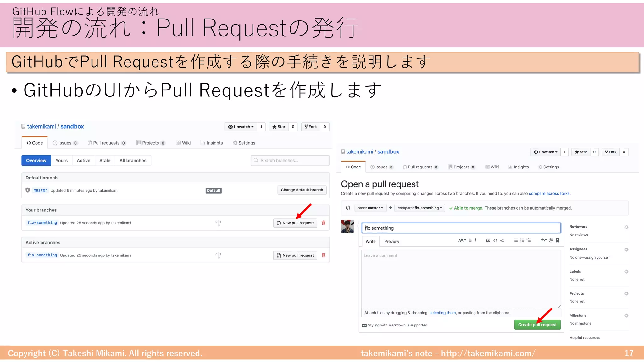Image resolution: width=644 pixels, height=362 pixels.
Task: Click the green Create pull request button
Action: 537,325
